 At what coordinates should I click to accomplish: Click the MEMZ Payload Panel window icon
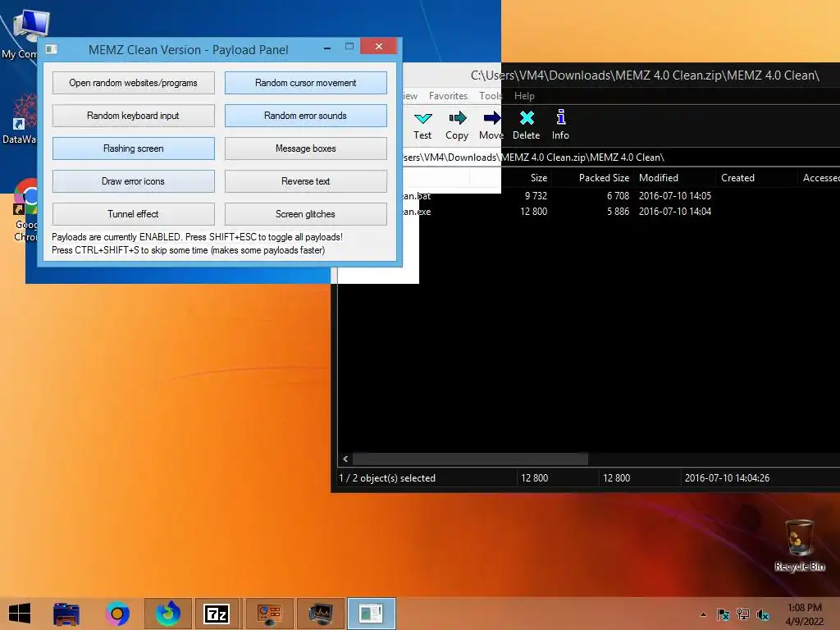pyautogui.click(x=52, y=49)
